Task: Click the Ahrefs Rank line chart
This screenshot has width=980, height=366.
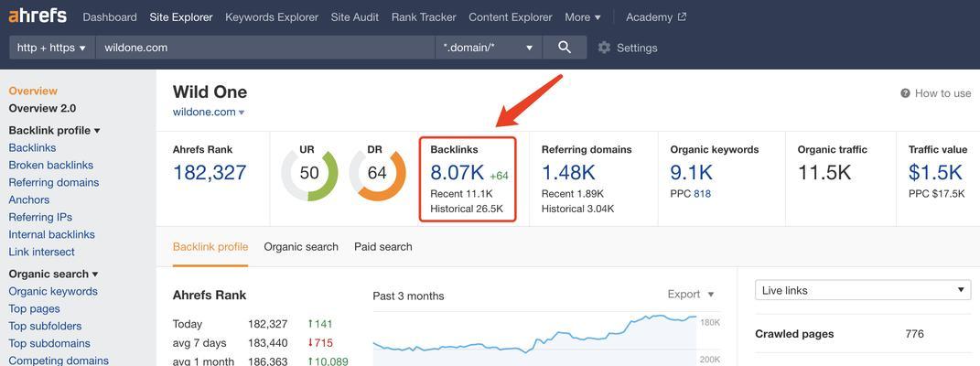Action: [534, 338]
